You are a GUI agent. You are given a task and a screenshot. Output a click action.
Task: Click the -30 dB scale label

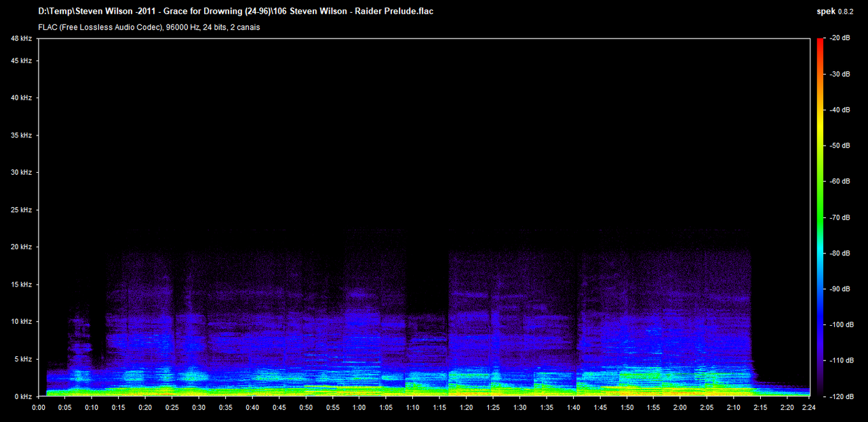click(x=840, y=74)
